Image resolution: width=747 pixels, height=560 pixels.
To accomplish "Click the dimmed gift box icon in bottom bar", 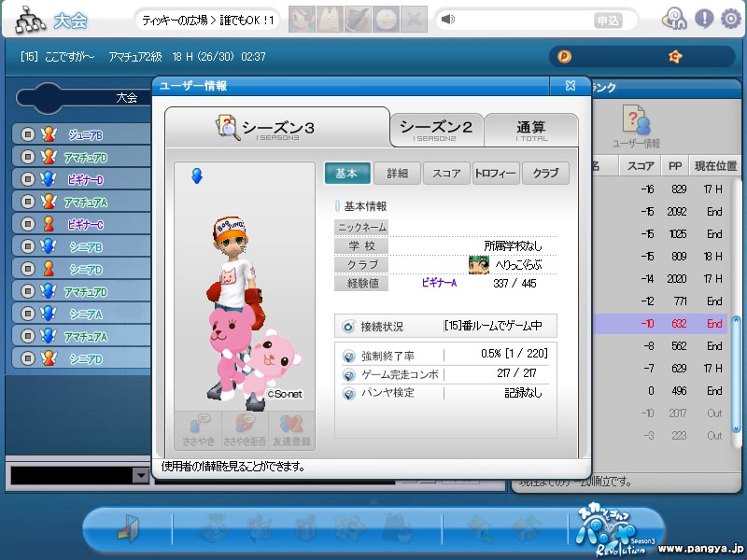I will coord(305,527).
